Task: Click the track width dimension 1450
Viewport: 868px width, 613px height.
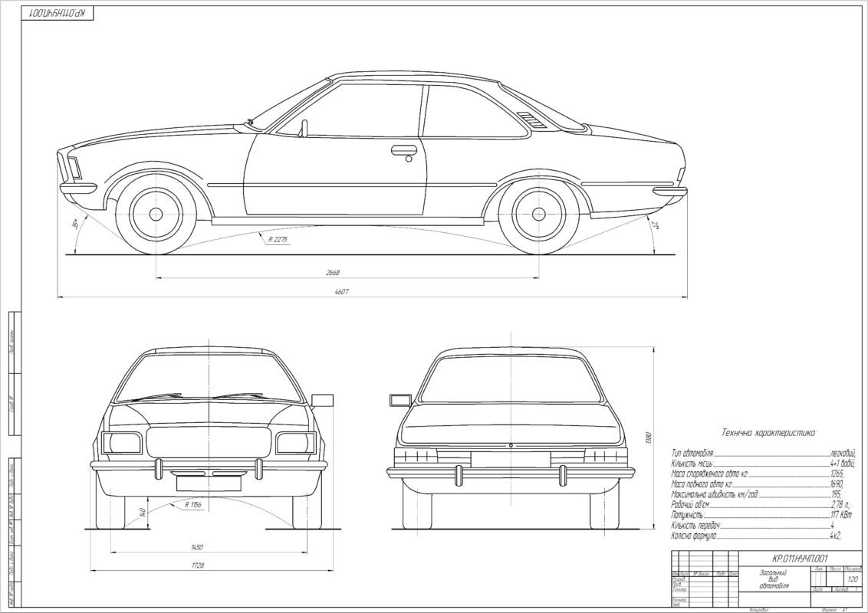Action: point(196,547)
